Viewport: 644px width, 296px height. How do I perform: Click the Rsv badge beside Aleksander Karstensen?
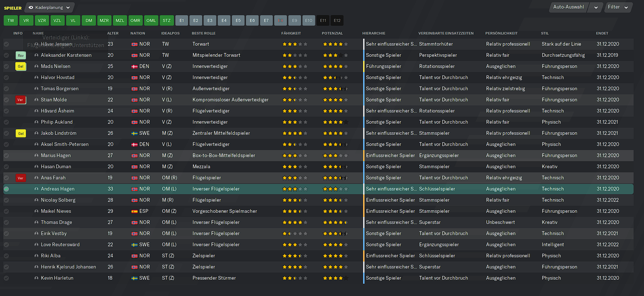tap(21, 55)
